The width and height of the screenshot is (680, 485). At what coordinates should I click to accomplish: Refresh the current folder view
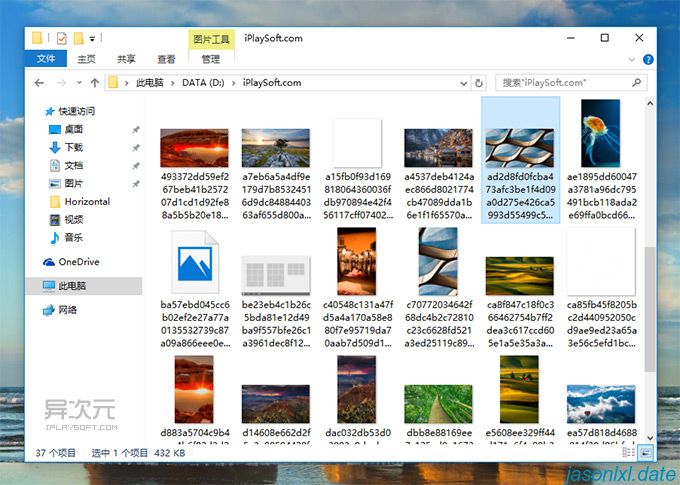tap(479, 83)
